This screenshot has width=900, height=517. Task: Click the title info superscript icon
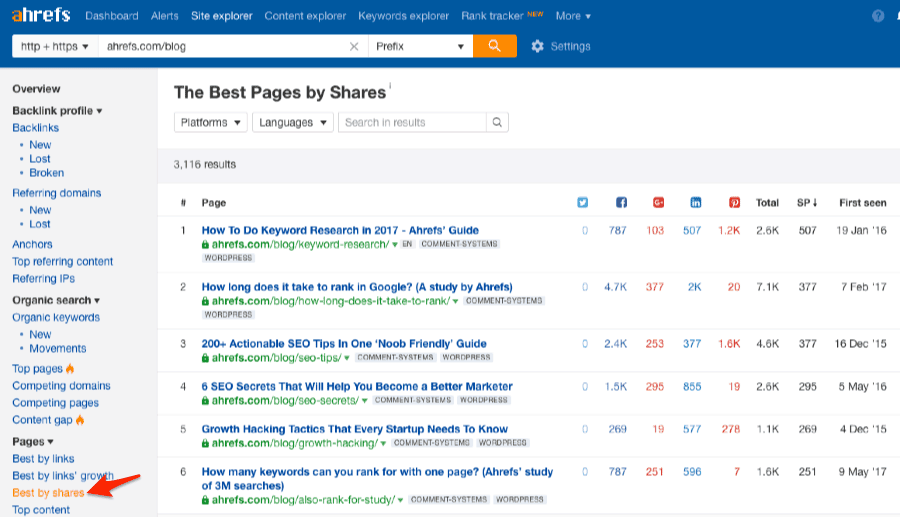[x=390, y=85]
